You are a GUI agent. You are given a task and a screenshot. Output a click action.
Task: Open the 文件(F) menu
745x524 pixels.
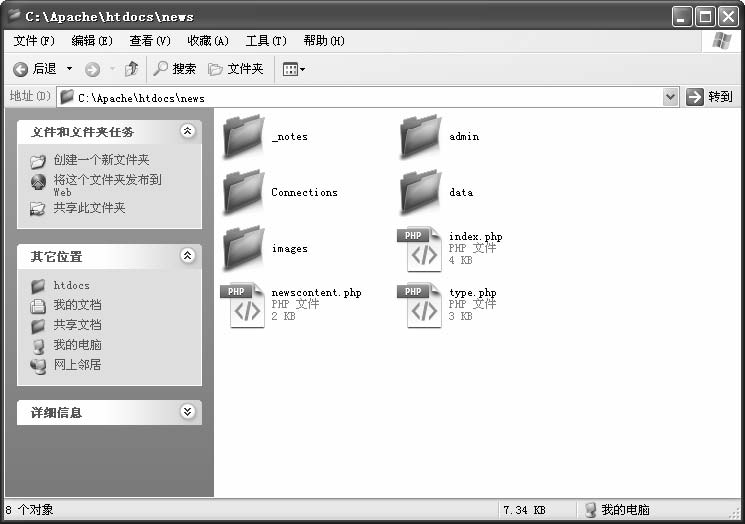[34, 41]
